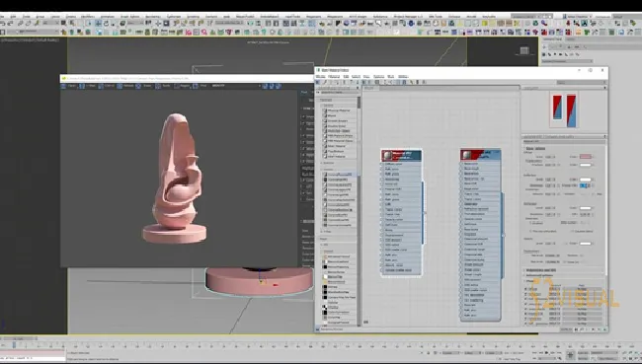Click the white Reflection color swatch
642x364 pixels.
[x=585, y=180]
